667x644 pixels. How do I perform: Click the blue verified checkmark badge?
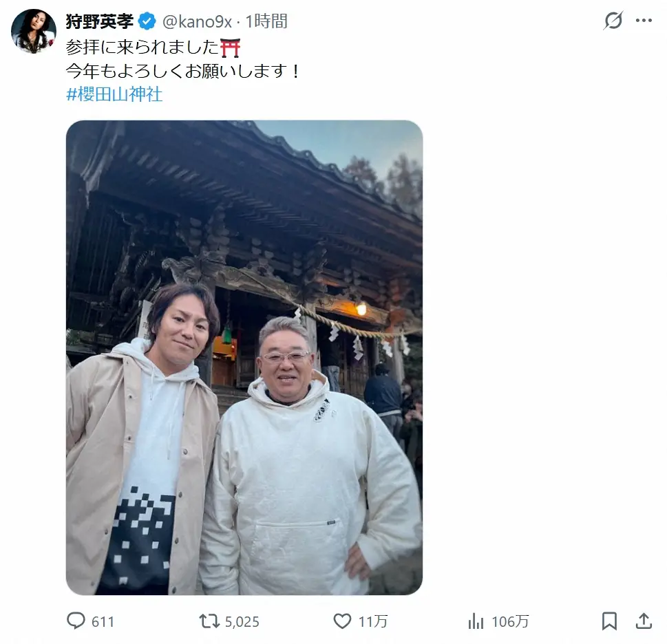tap(147, 21)
